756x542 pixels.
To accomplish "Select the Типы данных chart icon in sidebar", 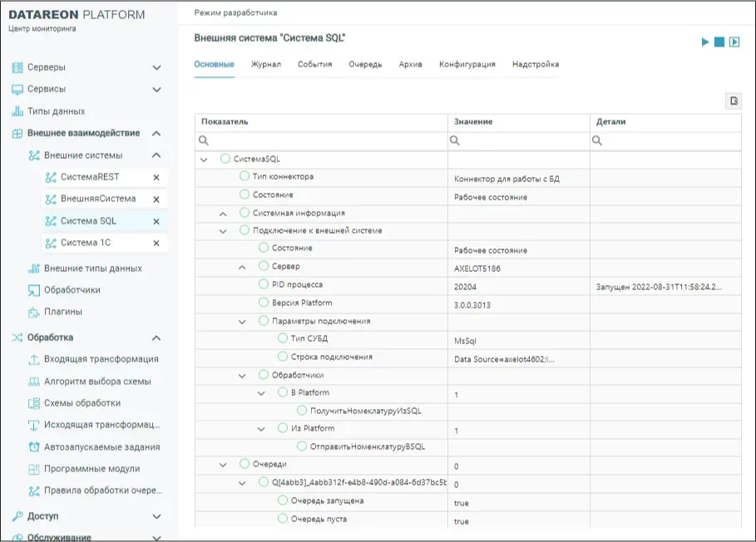I will (x=18, y=109).
